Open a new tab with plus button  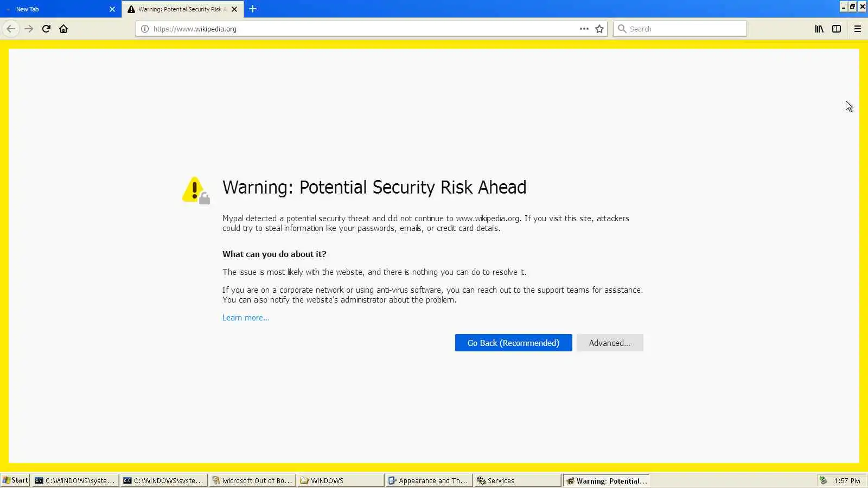click(x=253, y=9)
